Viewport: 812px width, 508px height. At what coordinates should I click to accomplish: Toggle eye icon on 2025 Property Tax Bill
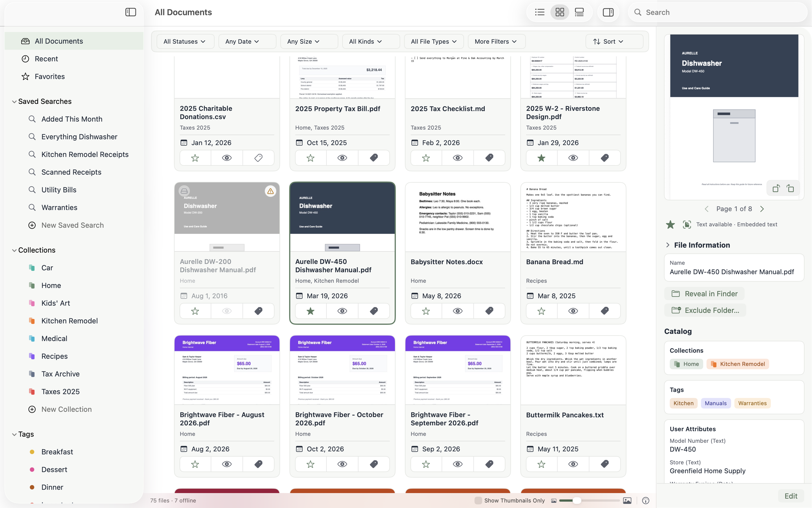(x=342, y=157)
